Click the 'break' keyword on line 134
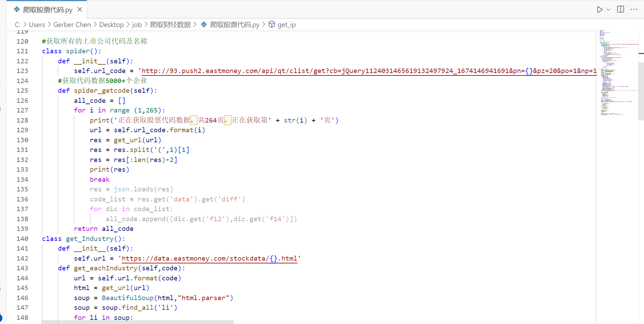Viewport: 644px width, 324px height. click(x=100, y=179)
